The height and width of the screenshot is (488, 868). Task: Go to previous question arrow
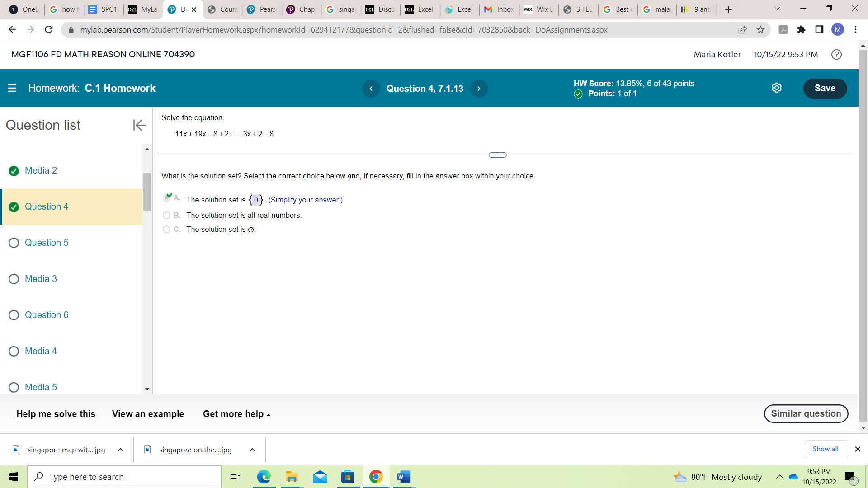371,89
